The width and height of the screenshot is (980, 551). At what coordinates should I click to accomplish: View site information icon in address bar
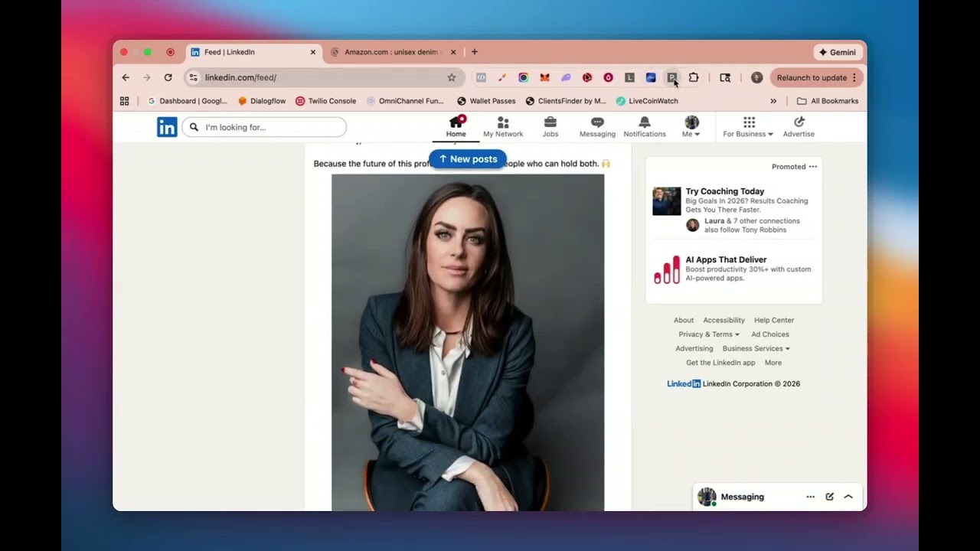[x=194, y=77]
